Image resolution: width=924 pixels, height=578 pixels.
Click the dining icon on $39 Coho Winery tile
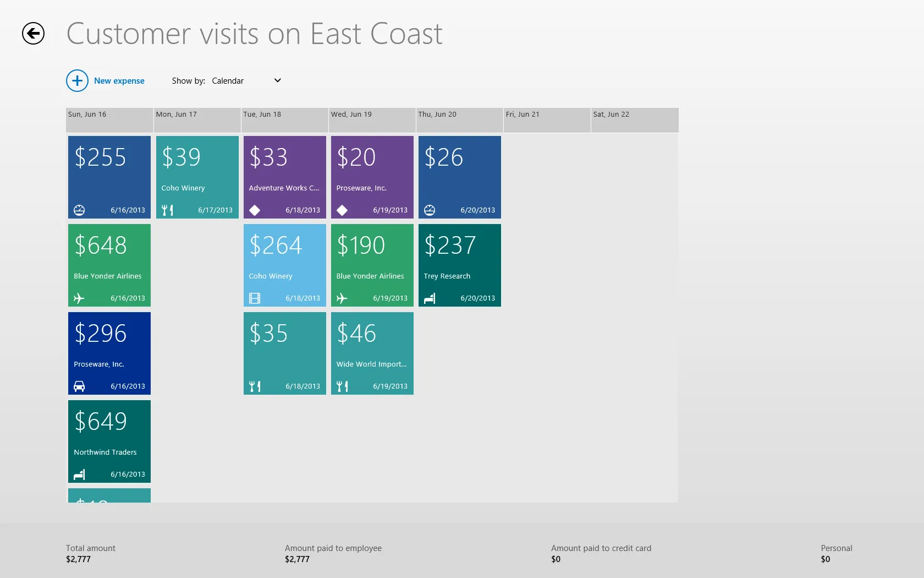167,210
